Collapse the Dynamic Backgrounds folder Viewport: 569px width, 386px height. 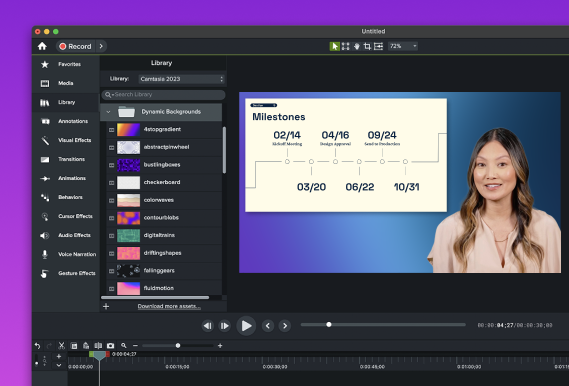click(108, 112)
